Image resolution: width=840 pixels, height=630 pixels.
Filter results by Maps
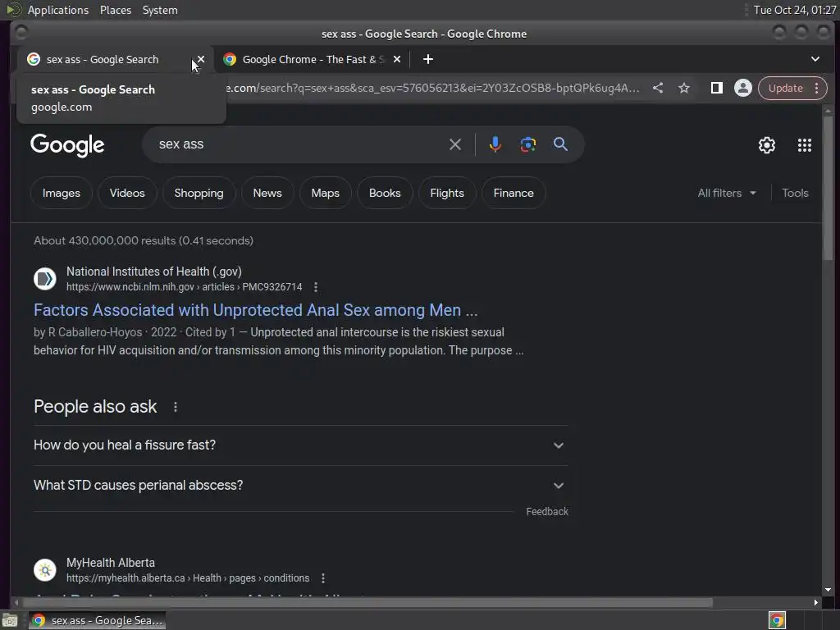point(325,193)
